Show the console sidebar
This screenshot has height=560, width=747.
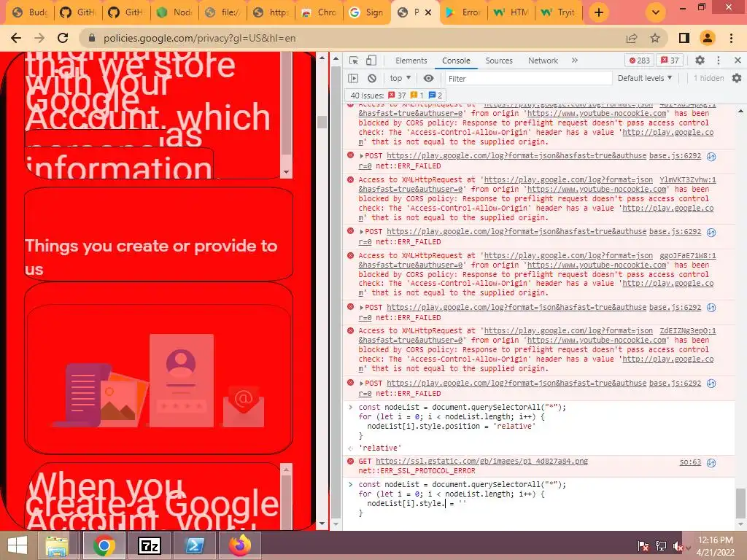[x=353, y=78]
